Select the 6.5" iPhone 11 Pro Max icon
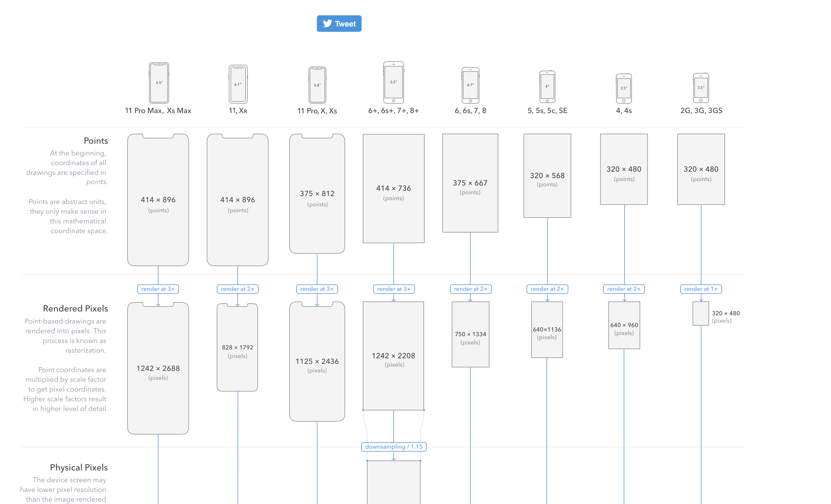This screenshot has width=831, height=504. 159,83
